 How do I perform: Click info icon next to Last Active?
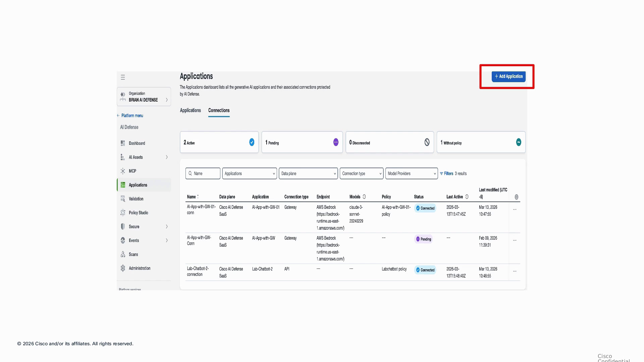tap(467, 197)
